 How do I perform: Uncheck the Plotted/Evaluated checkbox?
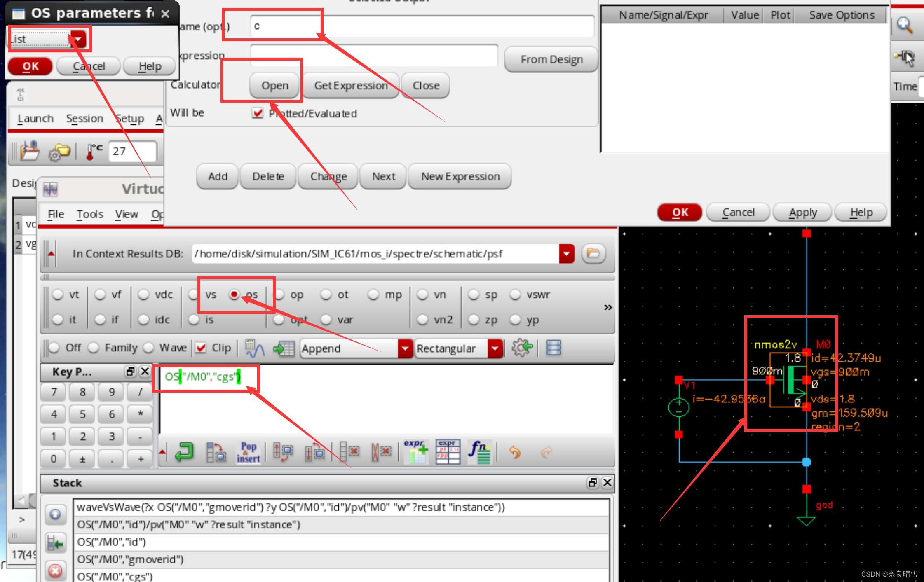pos(258,113)
